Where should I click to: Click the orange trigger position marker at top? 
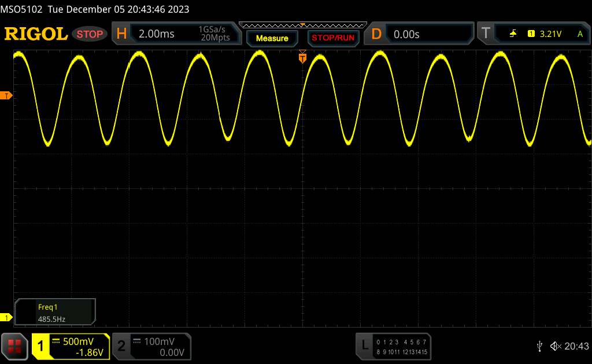coord(302,58)
